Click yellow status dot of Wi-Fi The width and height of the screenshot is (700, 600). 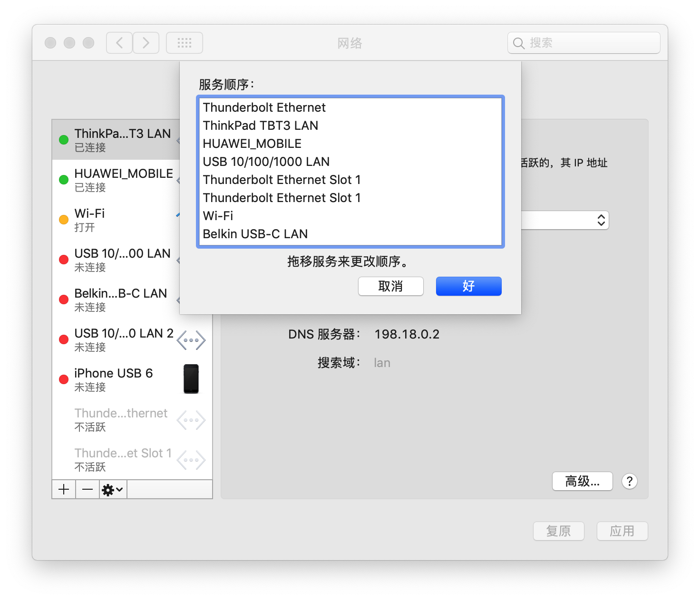click(64, 220)
